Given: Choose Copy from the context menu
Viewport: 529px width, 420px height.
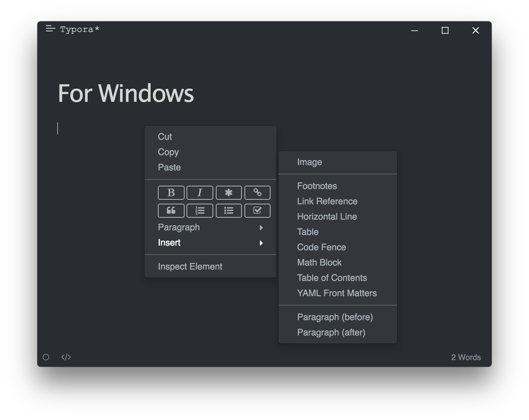Looking at the screenshot, I should coord(211,152).
